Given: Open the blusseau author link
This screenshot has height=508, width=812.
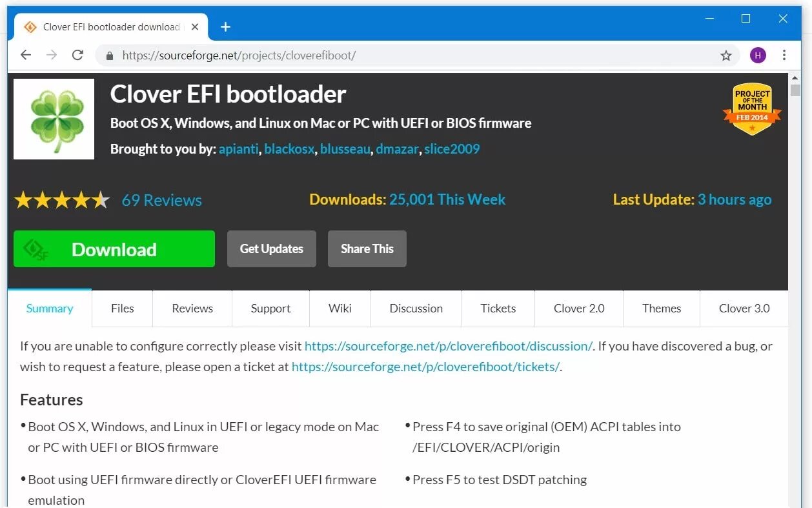Looking at the screenshot, I should pos(345,149).
